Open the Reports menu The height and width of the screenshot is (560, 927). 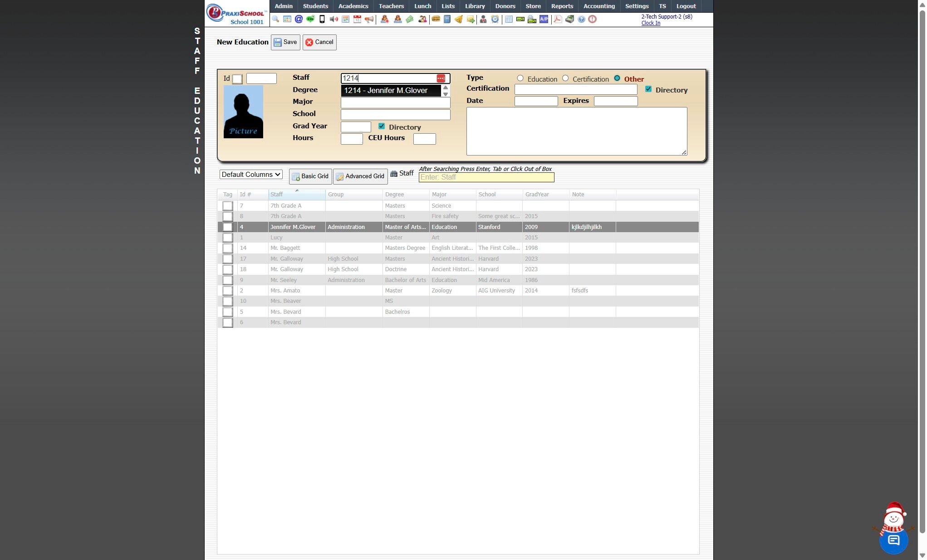(562, 6)
